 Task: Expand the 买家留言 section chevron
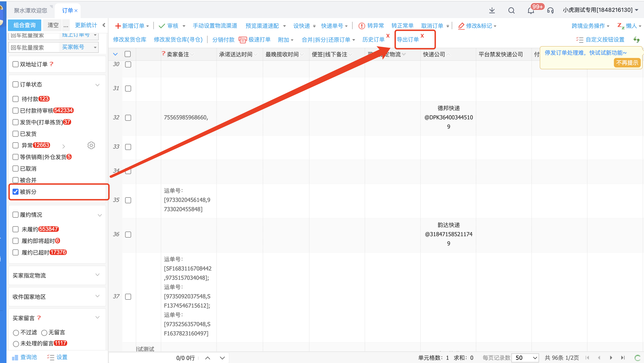(98, 318)
